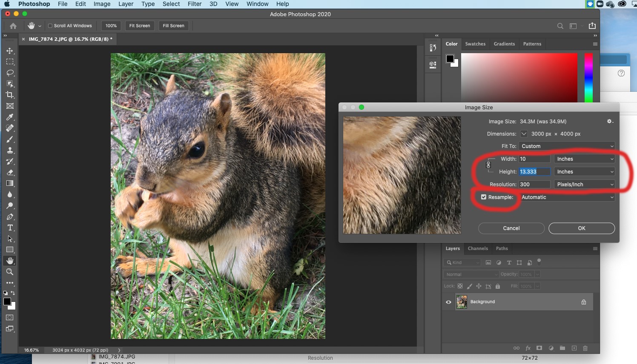Toggle Lock position in Layers panel
Image resolution: width=637 pixels, height=364 pixels.
click(479, 286)
